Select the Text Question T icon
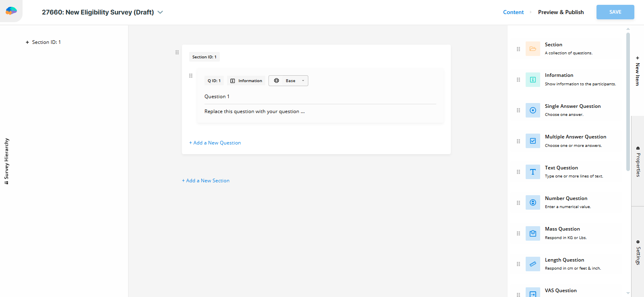Screen dimensions: 644x297 pyautogui.click(x=533, y=172)
